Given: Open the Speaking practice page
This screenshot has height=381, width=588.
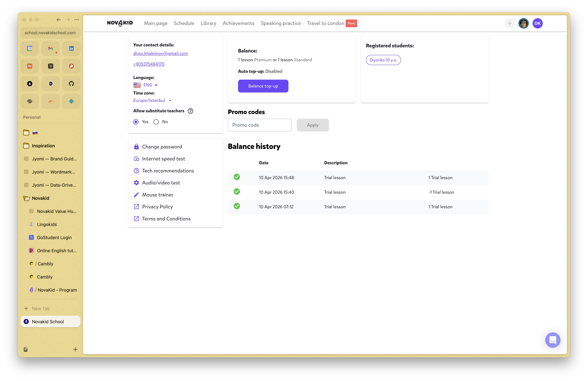Looking at the screenshot, I should tap(280, 23).
